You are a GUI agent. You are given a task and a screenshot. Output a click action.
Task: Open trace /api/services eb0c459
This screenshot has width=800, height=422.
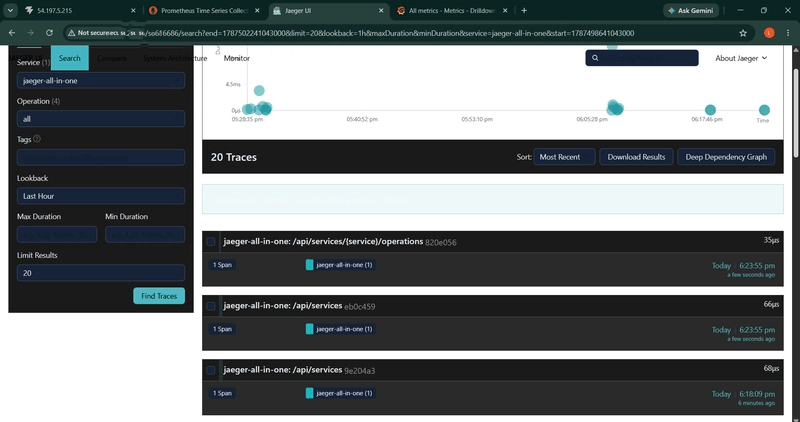[299, 306]
